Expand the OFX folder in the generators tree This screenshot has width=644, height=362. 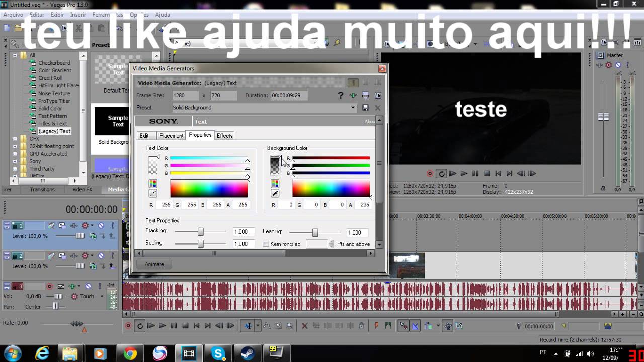pyautogui.click(x=15, y=139)
